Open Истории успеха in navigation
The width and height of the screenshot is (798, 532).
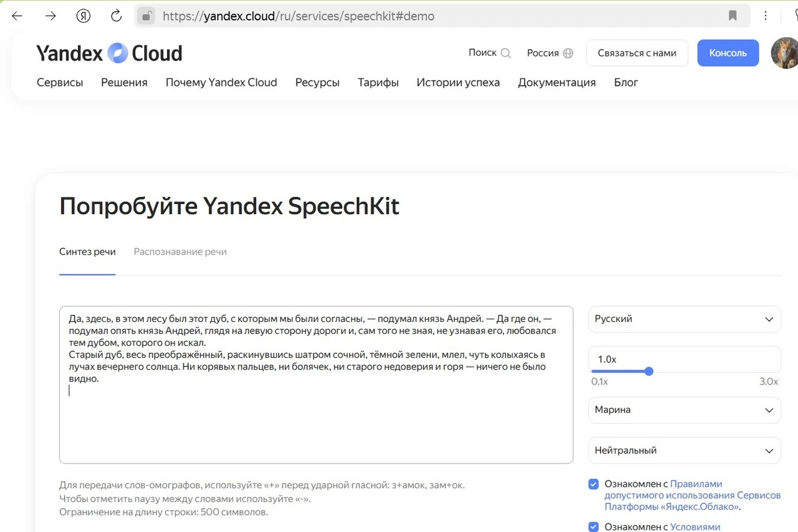(458, 82)
